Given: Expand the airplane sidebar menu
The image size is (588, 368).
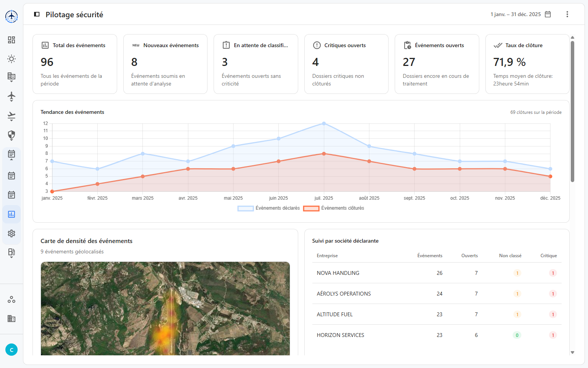Looking at the screenshot, I should pyautogui.click(x=11, y=97).
